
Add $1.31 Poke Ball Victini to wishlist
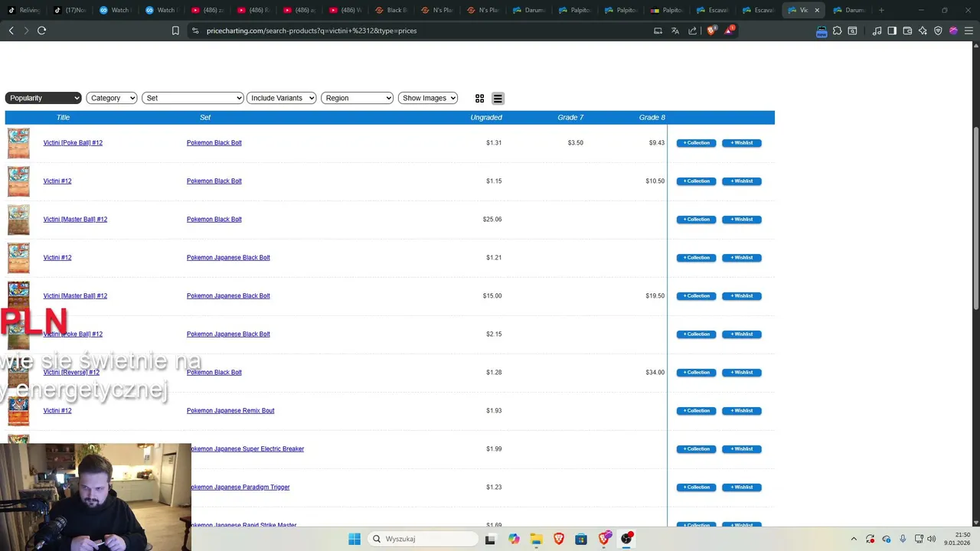pyautogui.click(x=741, y=143)
